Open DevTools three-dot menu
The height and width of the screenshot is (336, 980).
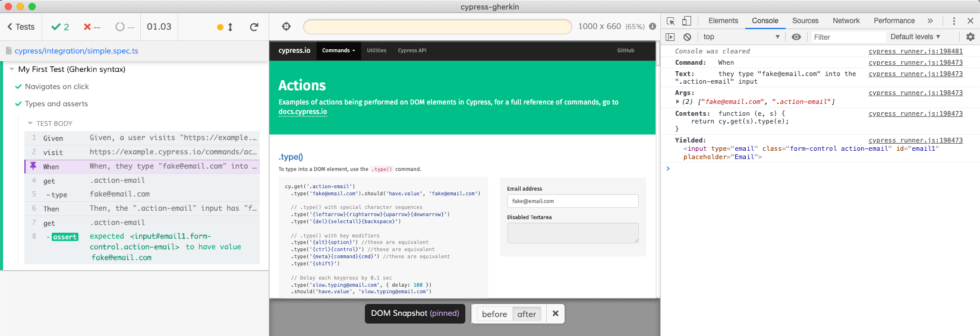pos(954,21)
